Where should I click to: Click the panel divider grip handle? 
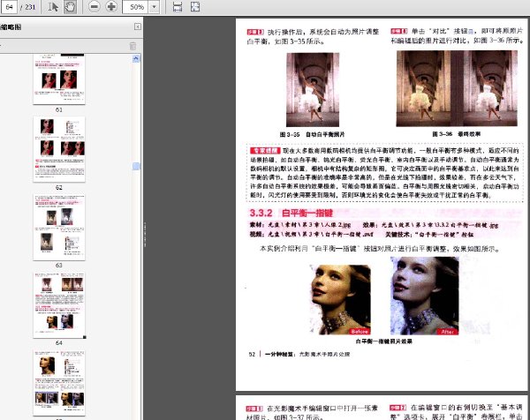pos(146,235)
